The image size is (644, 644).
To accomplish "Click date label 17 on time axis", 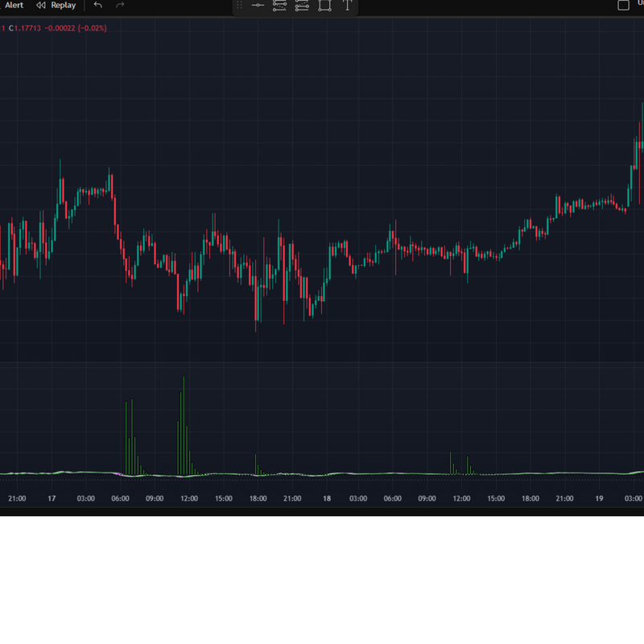I will [x=52, y=499].
